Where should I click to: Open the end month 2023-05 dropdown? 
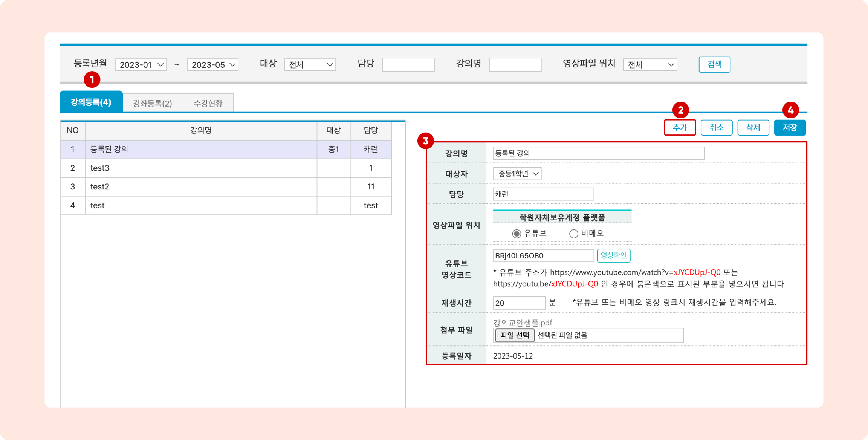(213, 65)
